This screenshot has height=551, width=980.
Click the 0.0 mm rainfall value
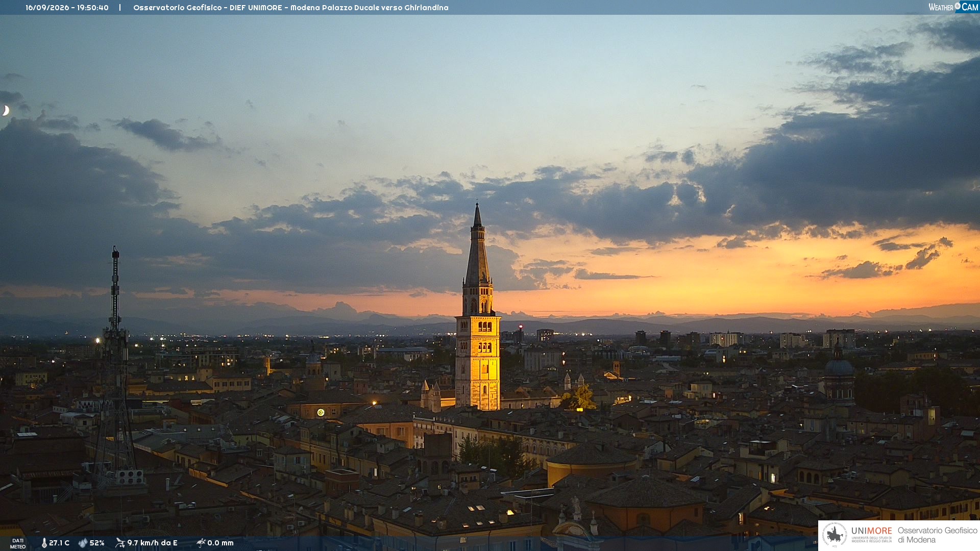click(x=220, y=543)
